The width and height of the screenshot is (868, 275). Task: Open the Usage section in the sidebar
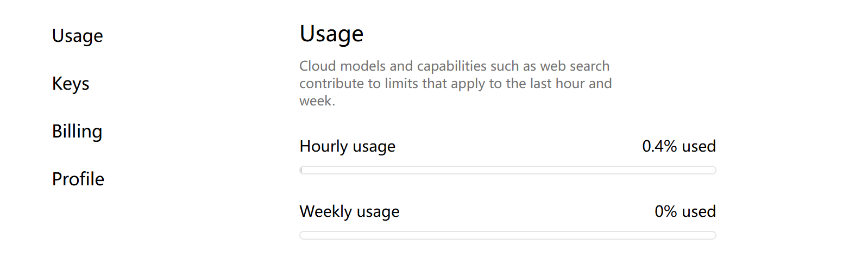click(77, 36)
